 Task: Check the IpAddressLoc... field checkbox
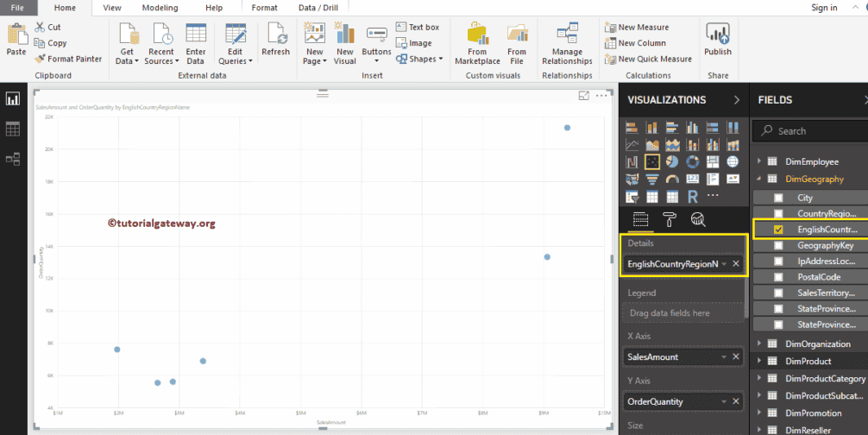pos(778,262)
